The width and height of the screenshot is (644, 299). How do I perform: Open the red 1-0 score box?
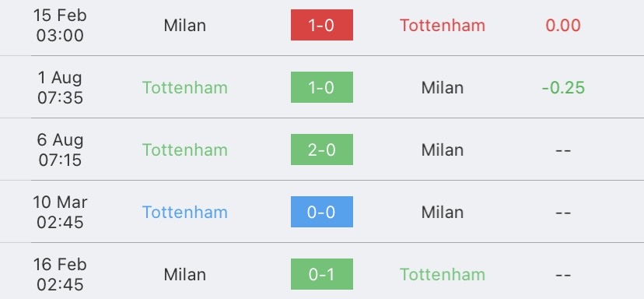(x=321, y=25)
